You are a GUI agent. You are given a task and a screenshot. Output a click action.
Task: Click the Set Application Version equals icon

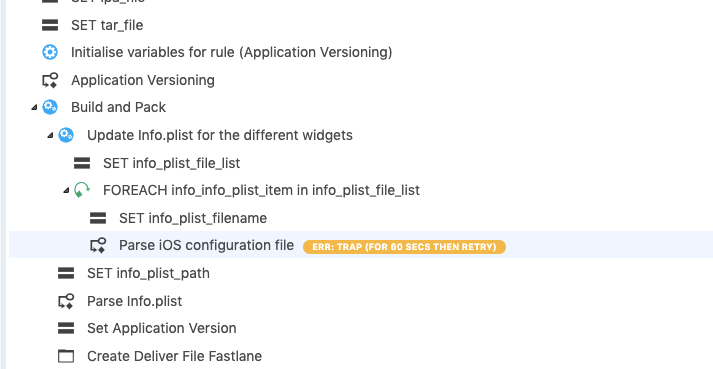point(66,328)
